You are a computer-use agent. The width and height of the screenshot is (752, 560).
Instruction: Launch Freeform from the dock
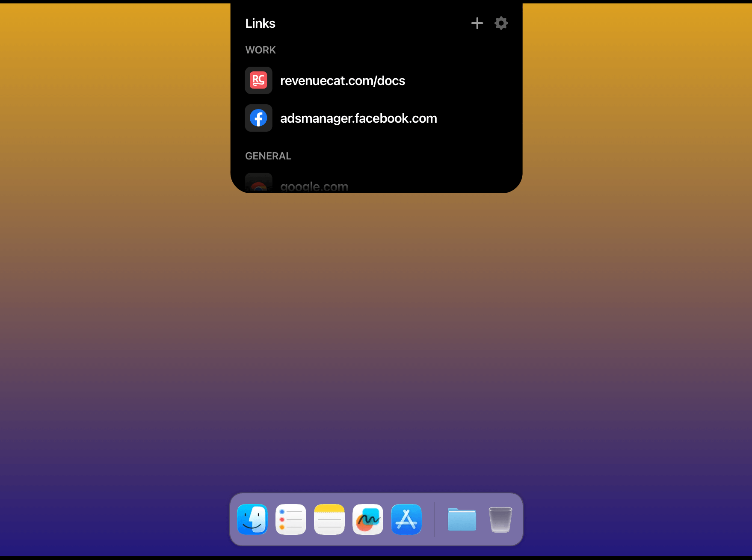(x=368, y=519)
